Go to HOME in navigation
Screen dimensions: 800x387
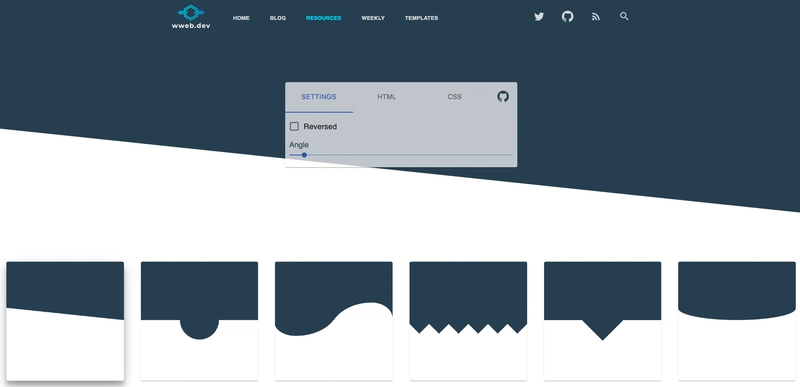pyautogui.click(x=241, y=18)
